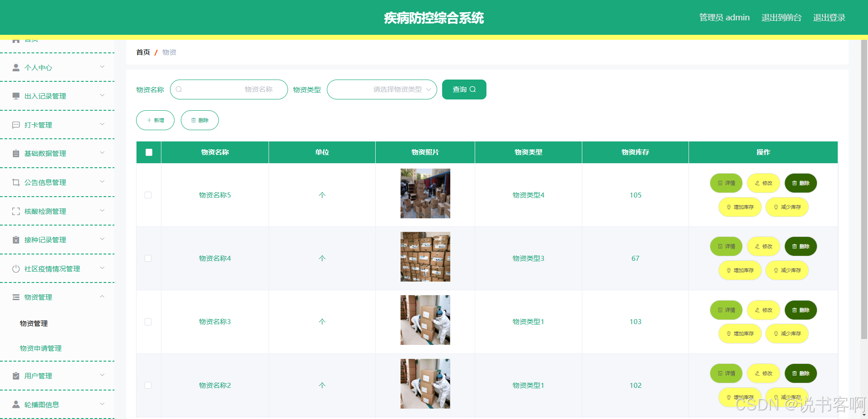Click the crop icon beside 公告信息管理

click(16, 182)
